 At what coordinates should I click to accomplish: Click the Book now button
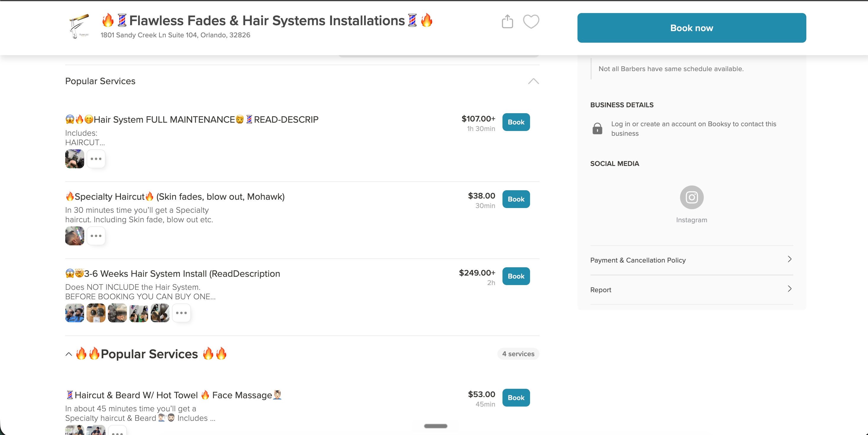[691, 28]
